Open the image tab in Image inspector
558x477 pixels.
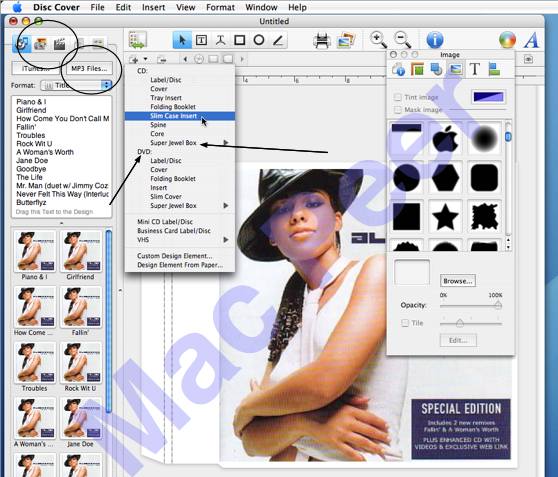pyautogui.click(x=456, y=69)
